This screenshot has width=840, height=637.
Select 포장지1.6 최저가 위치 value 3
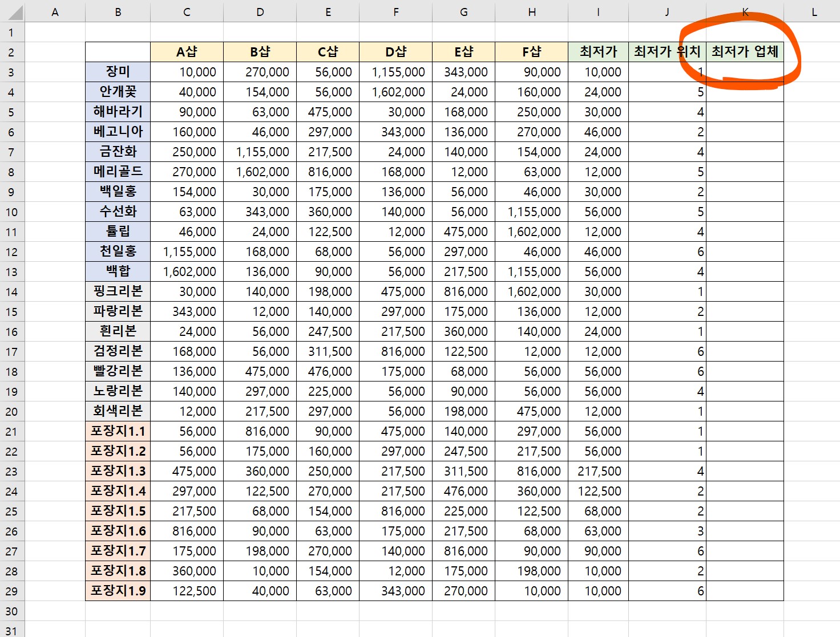click(x=667, y=531)
